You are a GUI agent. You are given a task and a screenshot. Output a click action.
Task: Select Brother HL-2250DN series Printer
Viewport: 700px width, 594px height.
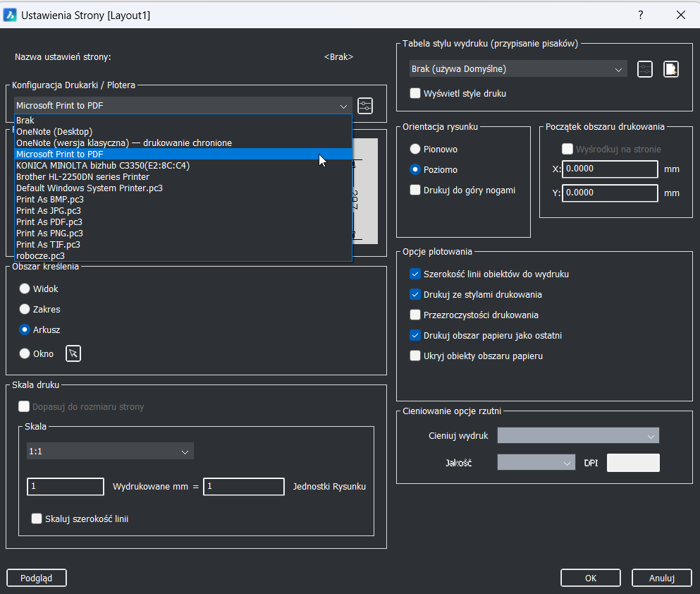82,176
